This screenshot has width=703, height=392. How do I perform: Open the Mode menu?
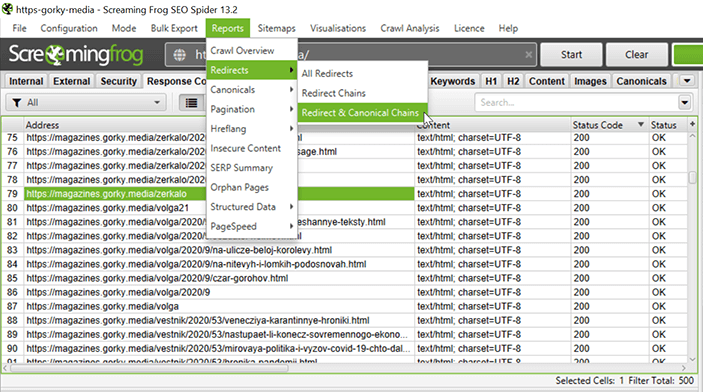coord(124,28)
